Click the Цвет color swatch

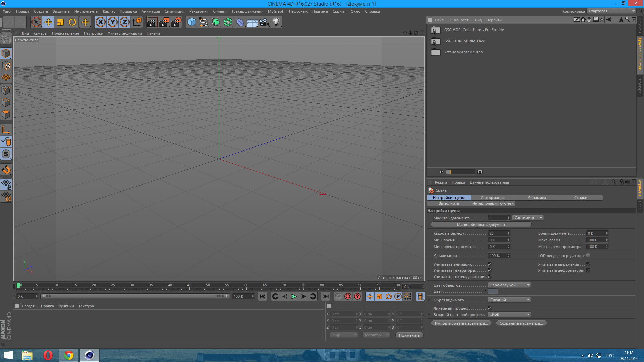493,291
